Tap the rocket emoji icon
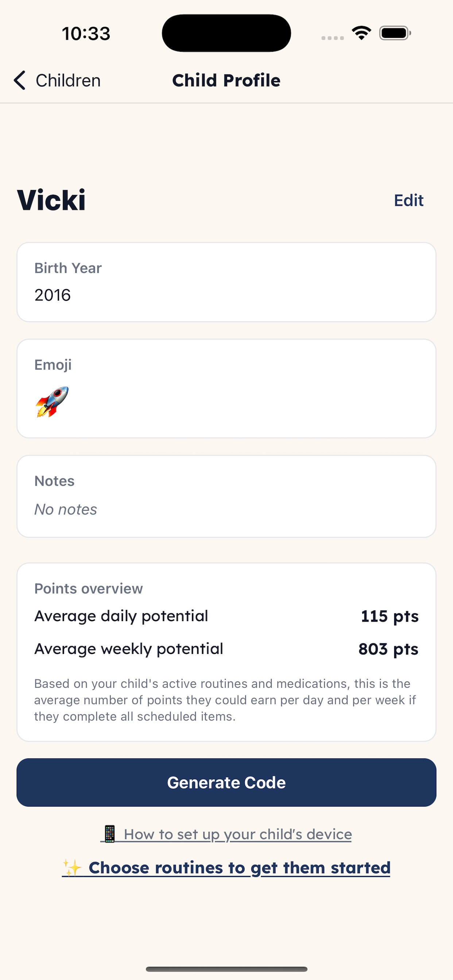Image resolution: width=453 pixels, height=980 pixels. [52, 402]
